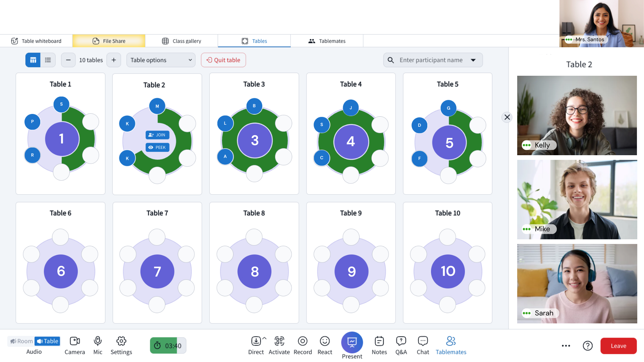Click the 03:40 timer progress bar

pos(168,346)
